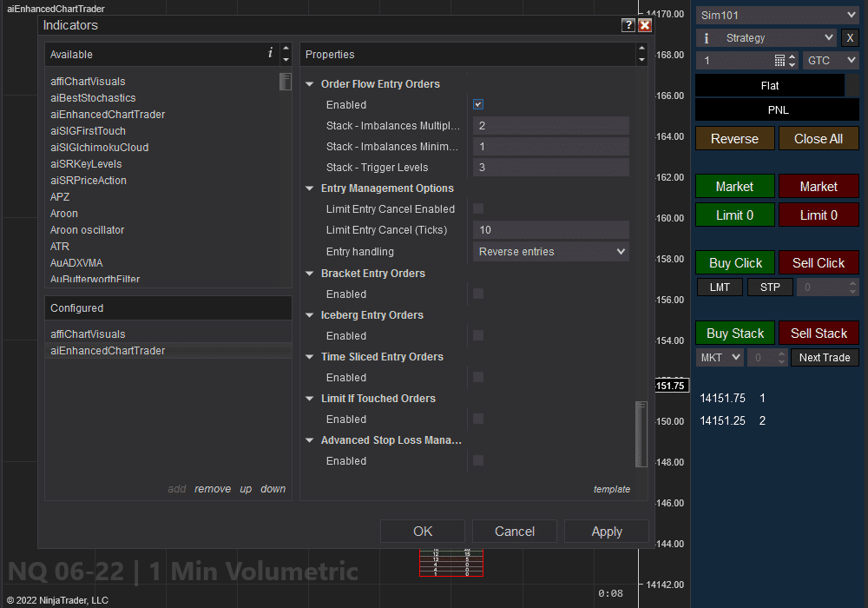Open the order quantity calculator icon

click(779, 59)
